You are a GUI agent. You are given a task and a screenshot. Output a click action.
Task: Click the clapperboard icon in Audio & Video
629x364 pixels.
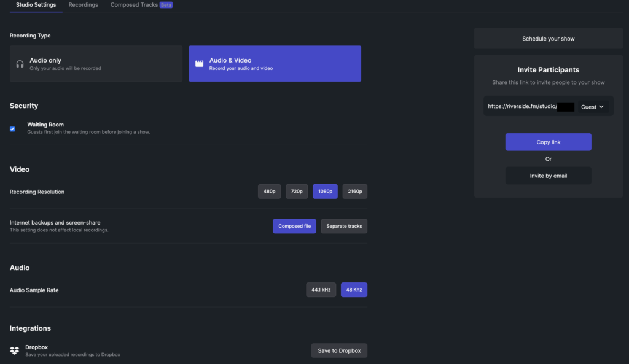(x=200, y=63)
